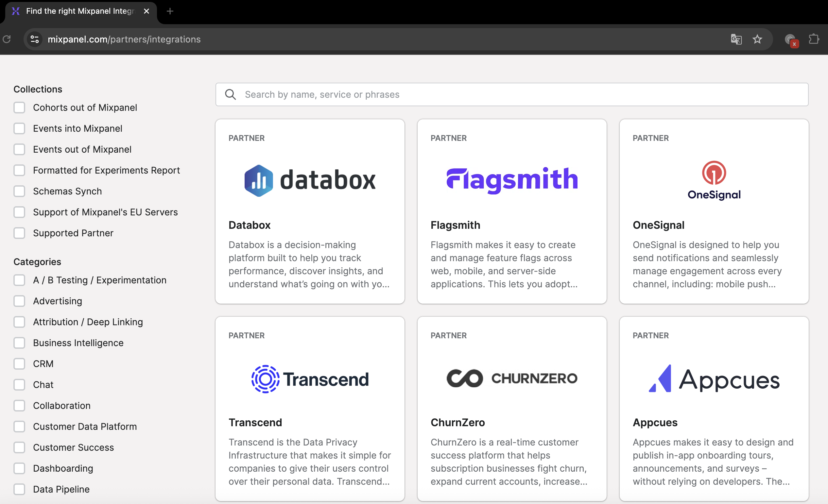Open the Transcend card title
This screenshot has height=504, width=828.
[255, 422]
